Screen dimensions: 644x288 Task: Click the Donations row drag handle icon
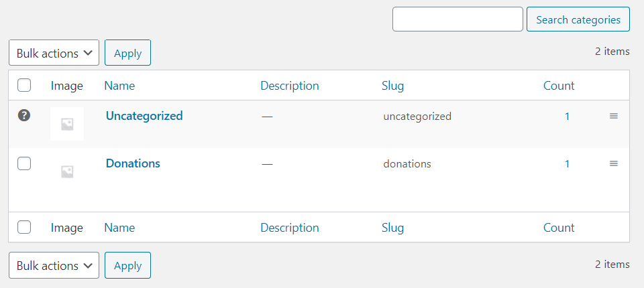pyautogui.click(x=613, y=163)
